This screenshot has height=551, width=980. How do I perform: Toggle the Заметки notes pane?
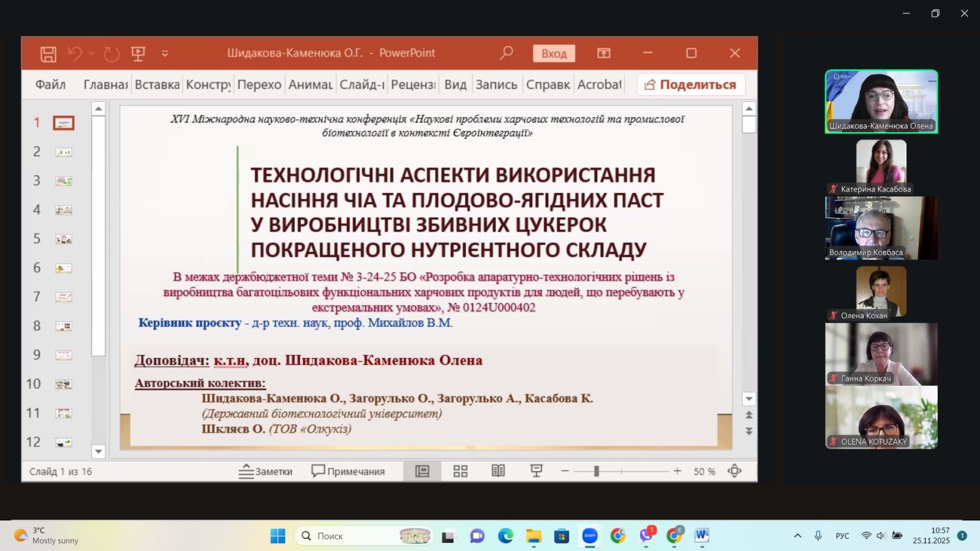pos(265,471)
